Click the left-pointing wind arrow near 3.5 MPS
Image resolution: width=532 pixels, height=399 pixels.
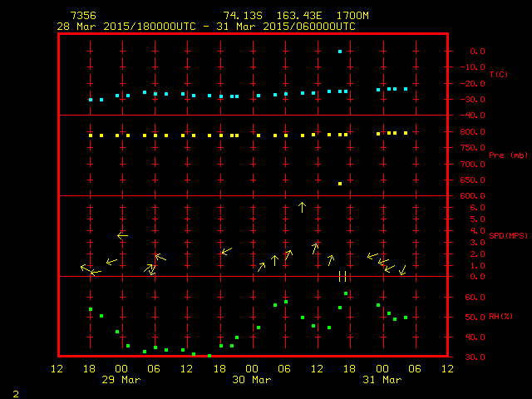pos(122,236)
